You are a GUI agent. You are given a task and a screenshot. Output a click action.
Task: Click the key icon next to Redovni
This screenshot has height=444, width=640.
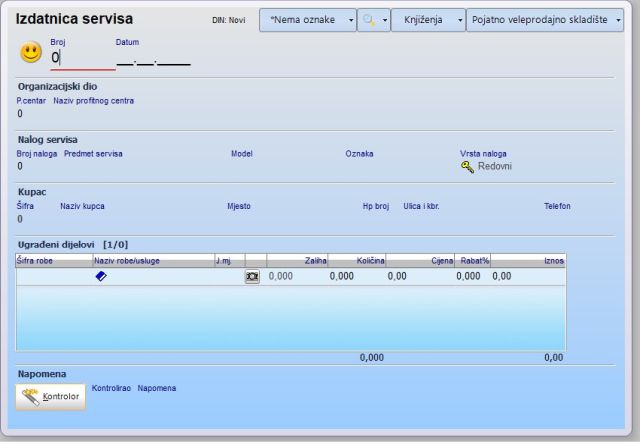click(467, 167)
